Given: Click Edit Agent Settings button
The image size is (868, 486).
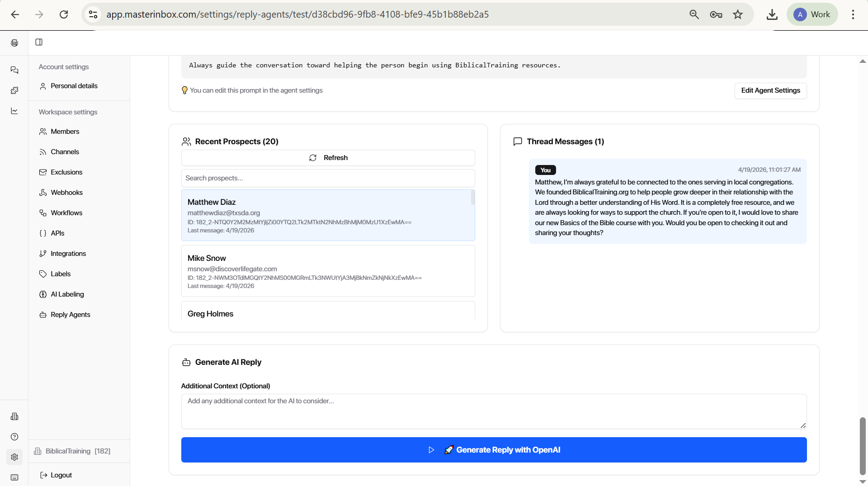Looking at the screenshot, I should pos(770,90).
